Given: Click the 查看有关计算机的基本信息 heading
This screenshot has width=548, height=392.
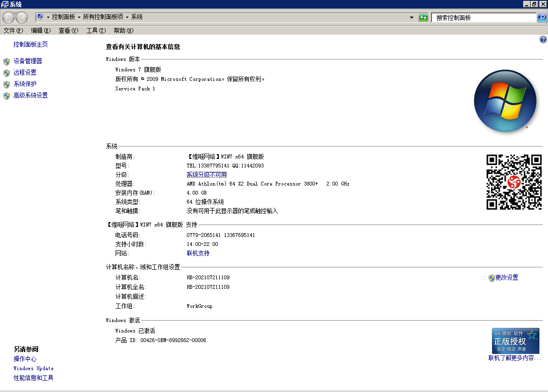Looking at the screenshot, I should [x=143, y=47].
